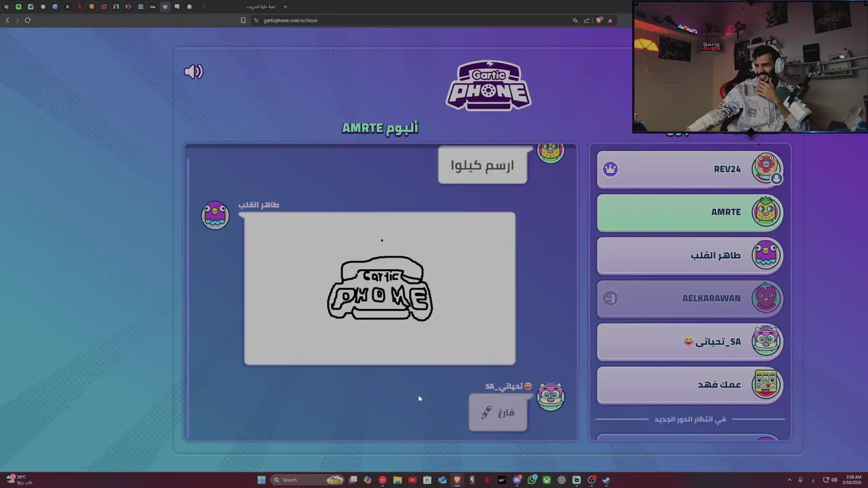Open Brave browser from the taskbar
Screen dimensions: 868x488
pyautogui.click(x=457, y=480)
